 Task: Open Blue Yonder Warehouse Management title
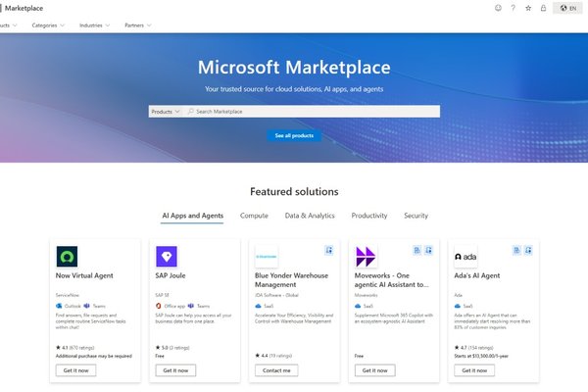[x=291, y=280]
